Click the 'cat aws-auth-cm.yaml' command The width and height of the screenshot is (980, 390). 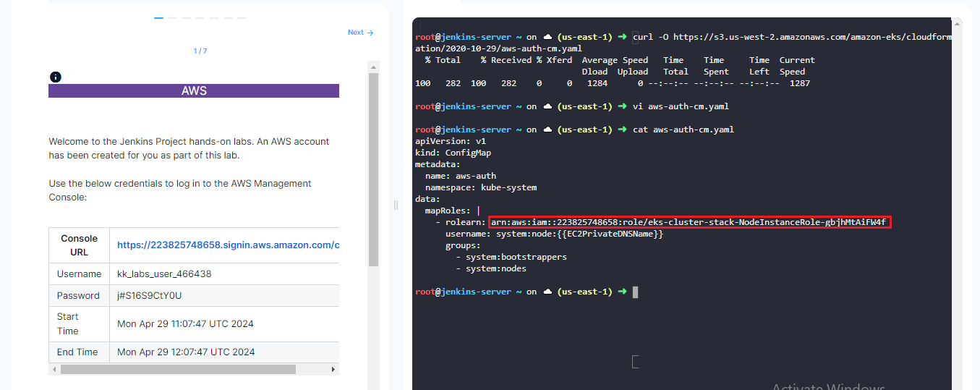click(x=683, y=130)
